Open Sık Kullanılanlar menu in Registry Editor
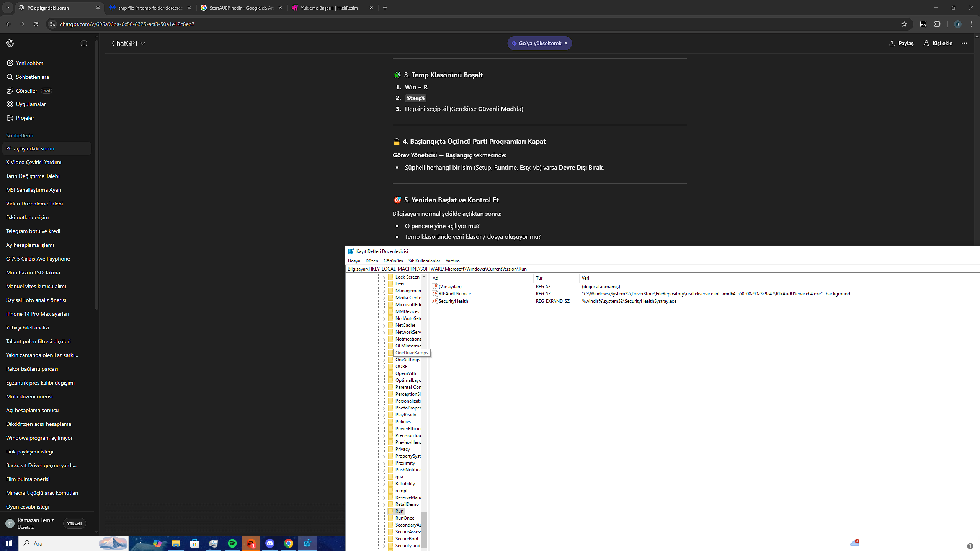Screen dimensions: 980x551 click(424, 261)
